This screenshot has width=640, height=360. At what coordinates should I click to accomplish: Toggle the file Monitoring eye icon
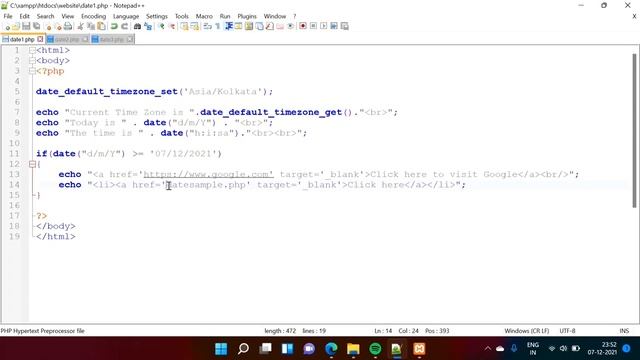(290, 27)
